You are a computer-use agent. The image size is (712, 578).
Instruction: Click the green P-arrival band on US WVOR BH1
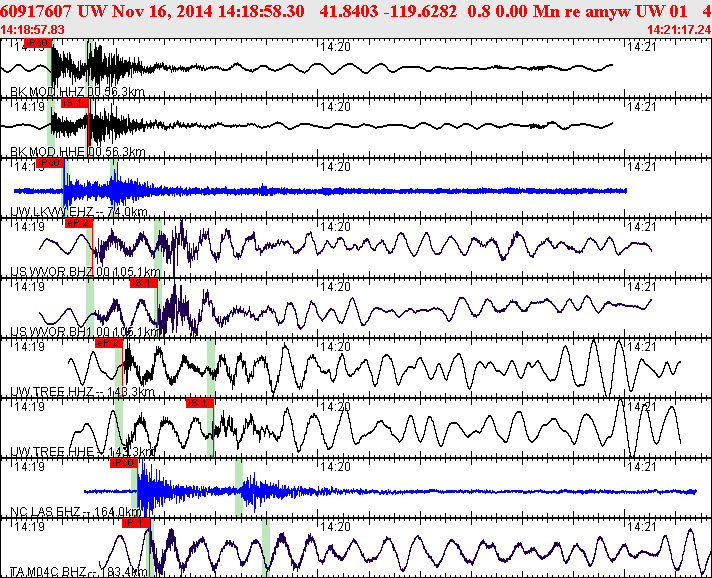click(x=90, y=308)
